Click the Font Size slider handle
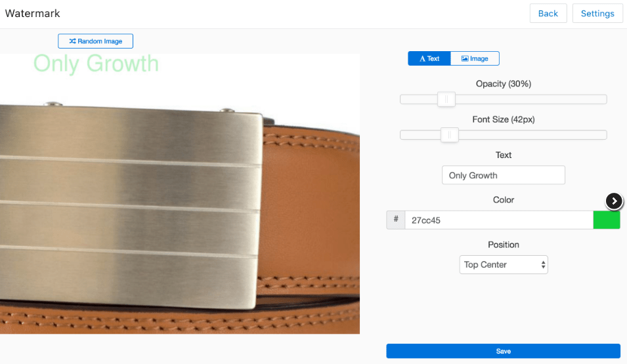The height and width of the screenshot is (364, 627). [450, 134]
